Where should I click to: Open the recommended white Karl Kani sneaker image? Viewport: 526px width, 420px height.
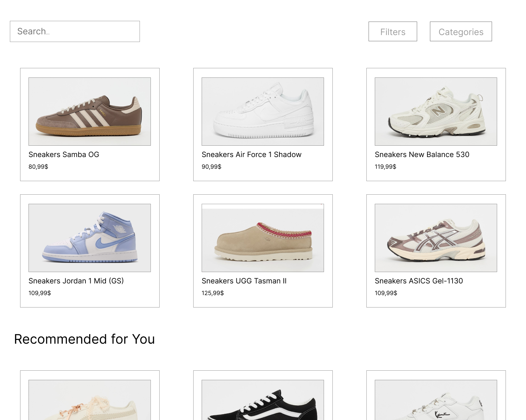436,400
